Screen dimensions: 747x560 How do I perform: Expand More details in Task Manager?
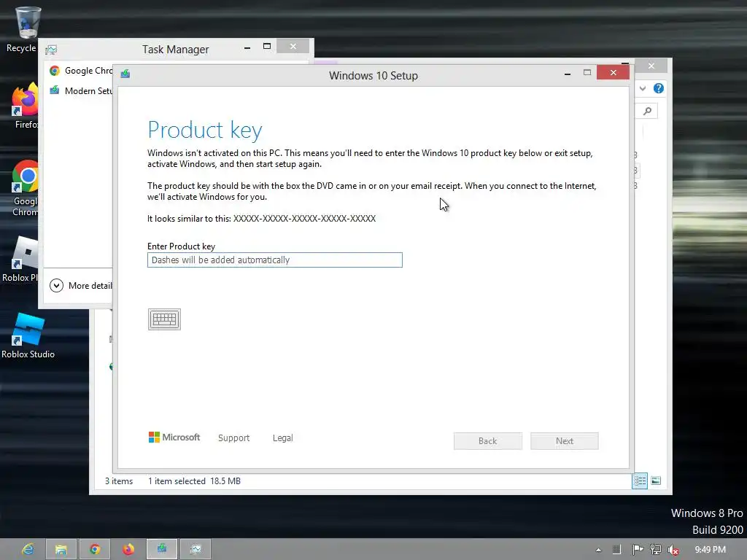point(56,285)
